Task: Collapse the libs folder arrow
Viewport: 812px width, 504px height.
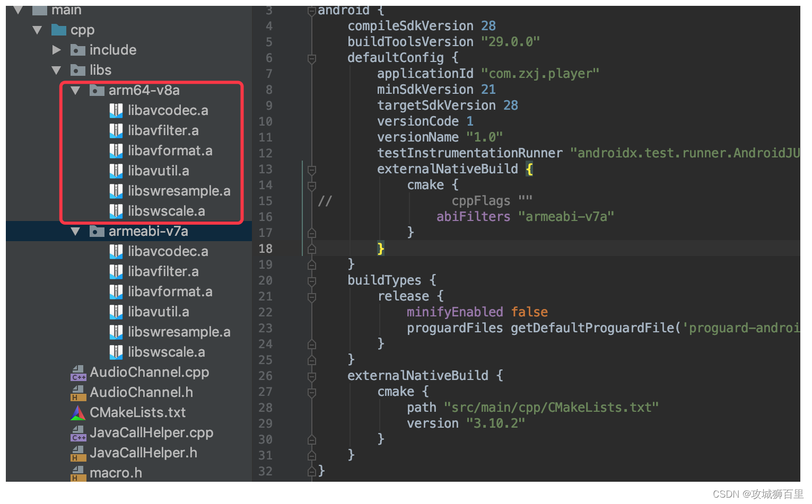Action: 56,70
